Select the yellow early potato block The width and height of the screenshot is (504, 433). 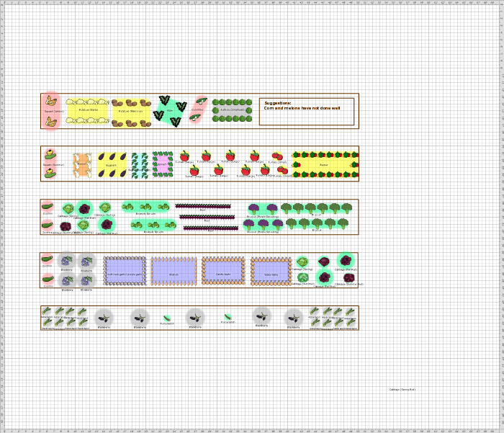click(x=88, y=111)
